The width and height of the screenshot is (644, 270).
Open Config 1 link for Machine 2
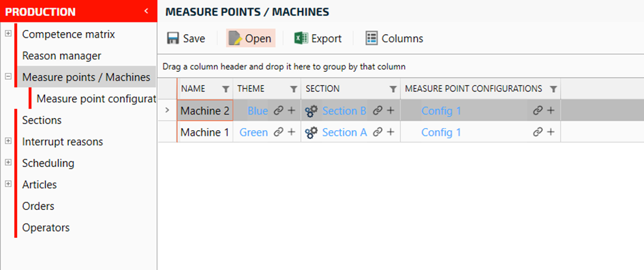pos(441,111)
